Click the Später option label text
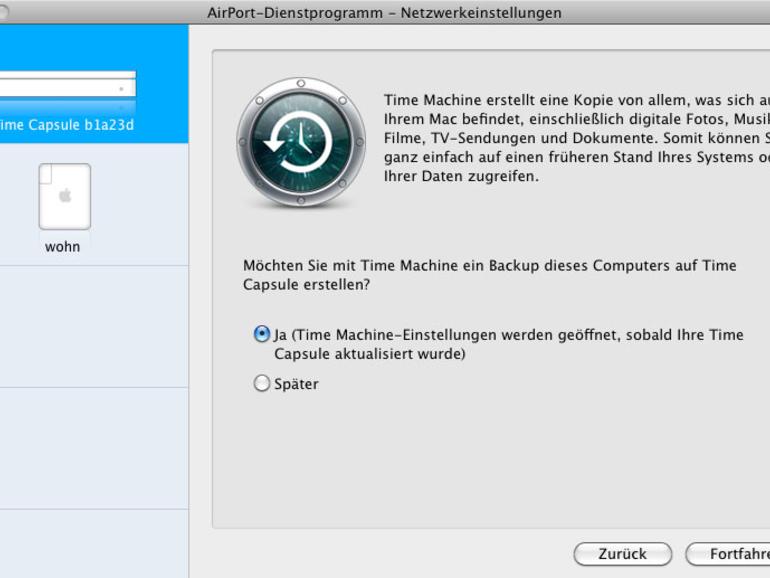Screen dimensions: 770x578 click(296, 384)
